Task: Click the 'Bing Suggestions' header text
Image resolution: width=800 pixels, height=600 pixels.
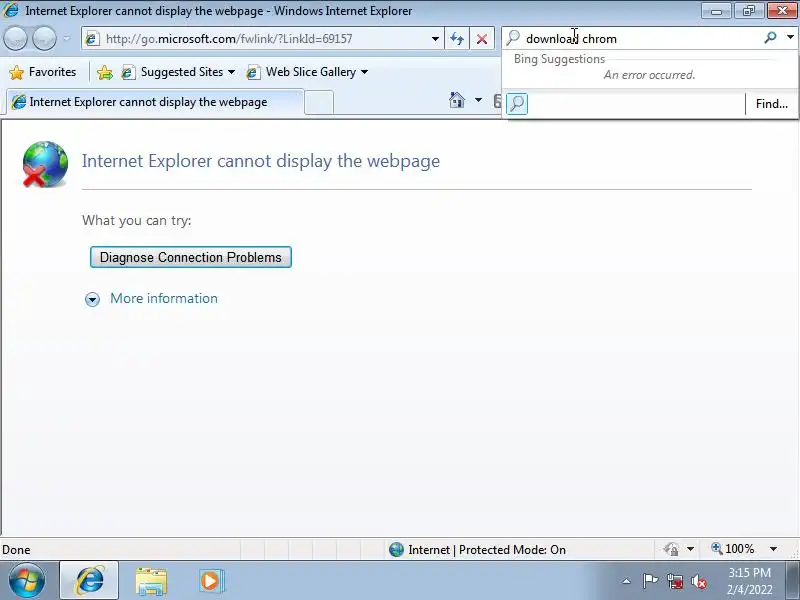Action: [559, 59]
